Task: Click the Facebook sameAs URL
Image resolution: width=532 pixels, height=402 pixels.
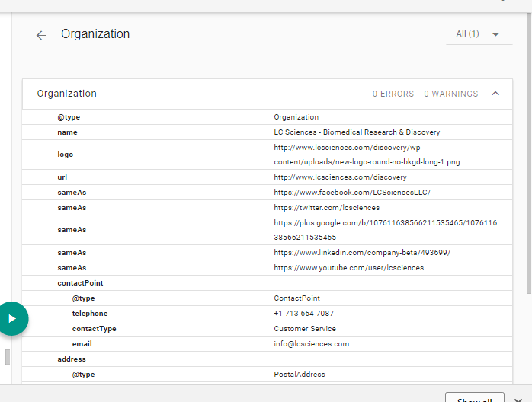Action: click(352, 193)
